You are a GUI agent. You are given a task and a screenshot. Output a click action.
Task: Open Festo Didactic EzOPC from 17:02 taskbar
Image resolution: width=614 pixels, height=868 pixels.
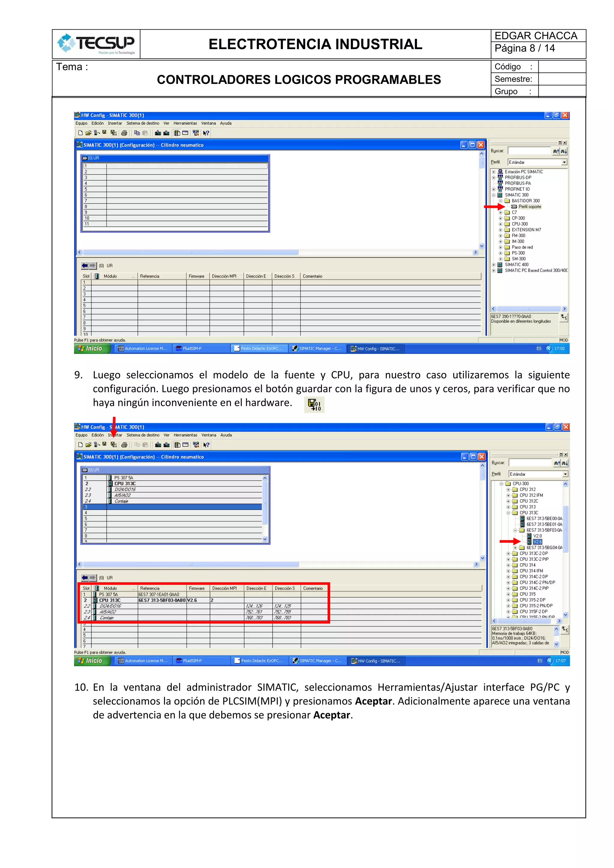point(259,348)
